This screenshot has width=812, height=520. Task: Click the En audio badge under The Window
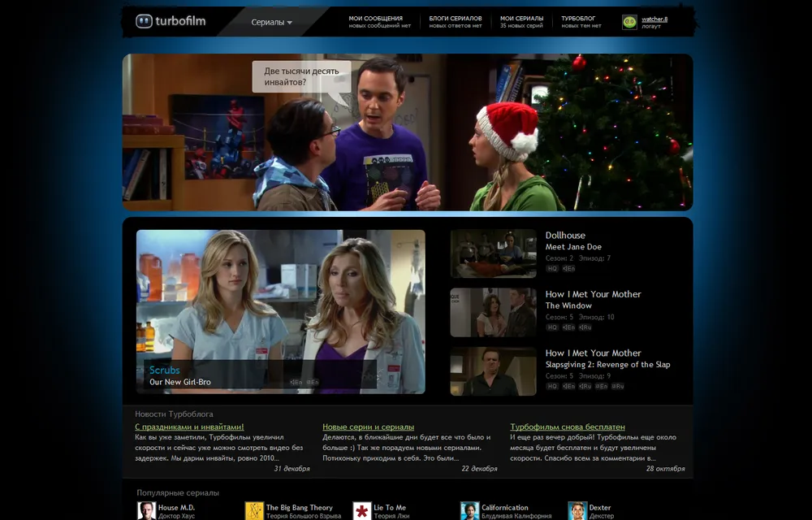tap(568, 327)
